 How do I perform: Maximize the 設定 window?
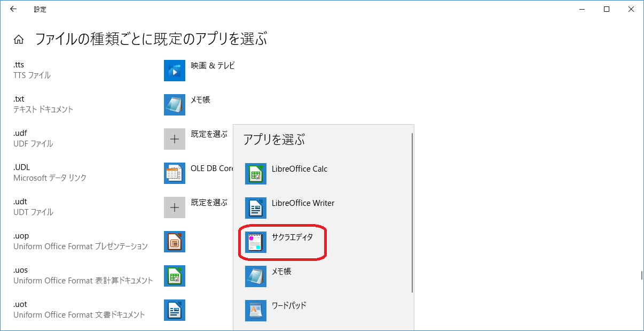(607, 9)
